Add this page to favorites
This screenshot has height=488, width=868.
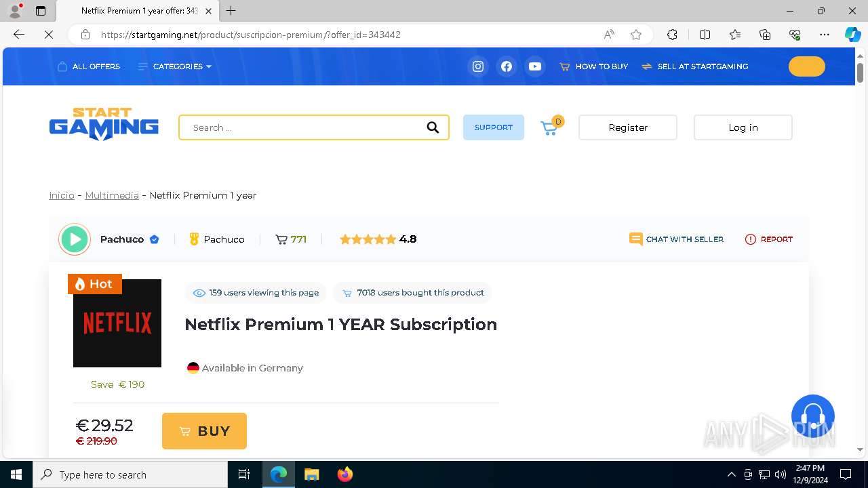(636, 35)
